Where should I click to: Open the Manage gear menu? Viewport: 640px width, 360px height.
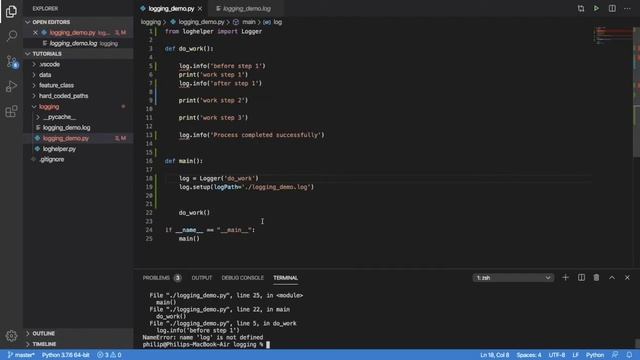[11, 336]
